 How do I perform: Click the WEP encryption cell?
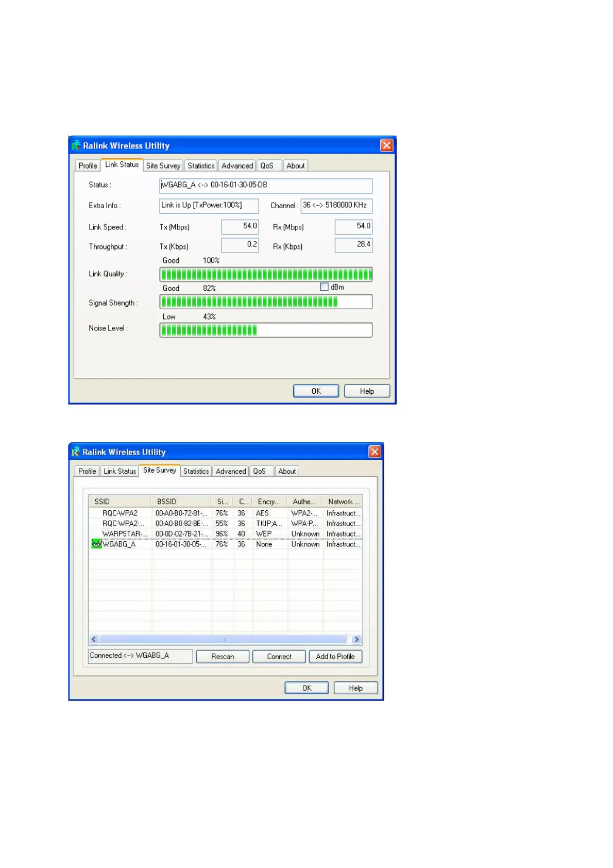(264, 534)
